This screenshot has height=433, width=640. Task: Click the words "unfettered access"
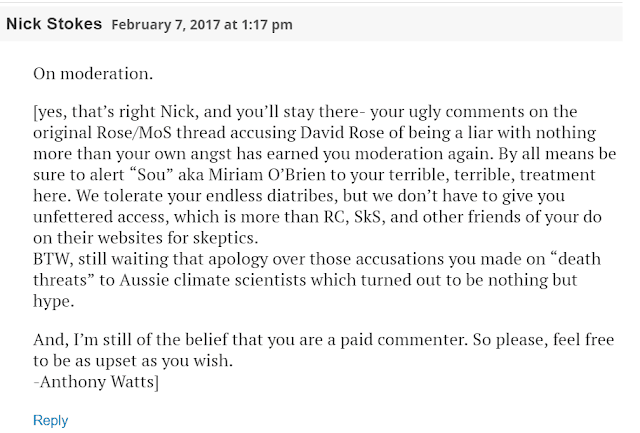point(101,217)
